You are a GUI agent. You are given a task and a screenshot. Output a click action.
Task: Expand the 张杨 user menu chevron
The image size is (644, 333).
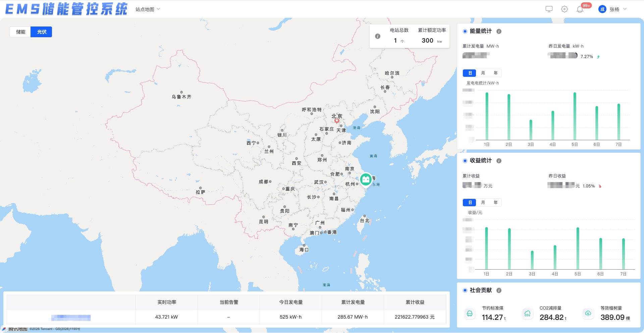click(x=625, y=9)
